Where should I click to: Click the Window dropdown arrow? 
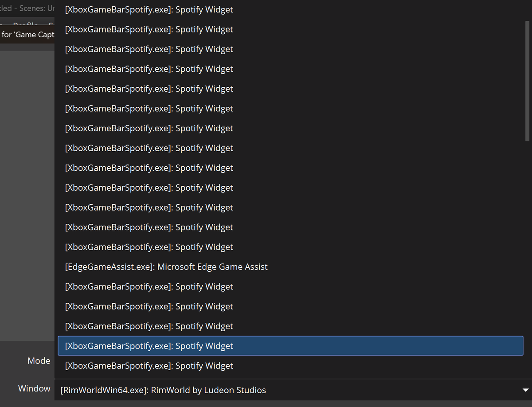[x=525, y=391]
